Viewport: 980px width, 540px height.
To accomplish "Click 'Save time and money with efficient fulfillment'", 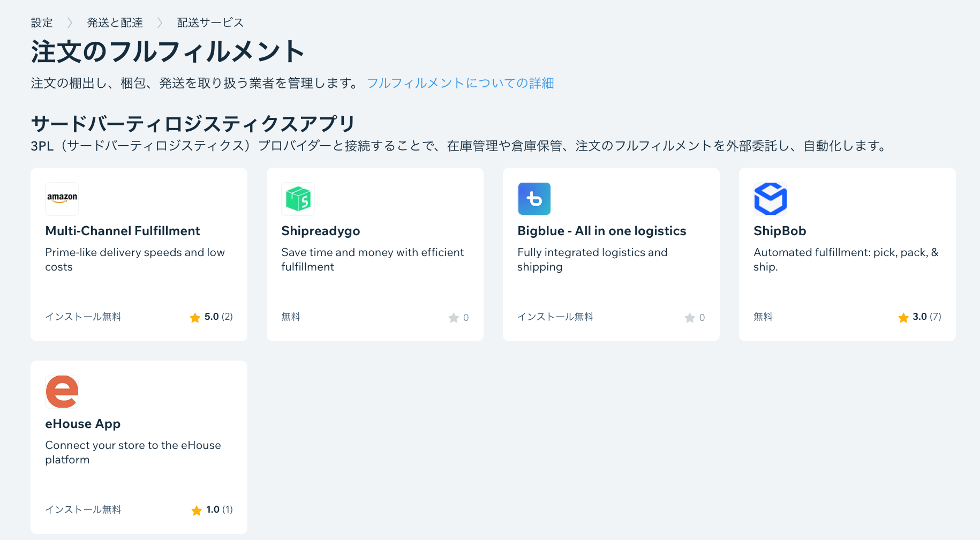I will coord(373,259).
